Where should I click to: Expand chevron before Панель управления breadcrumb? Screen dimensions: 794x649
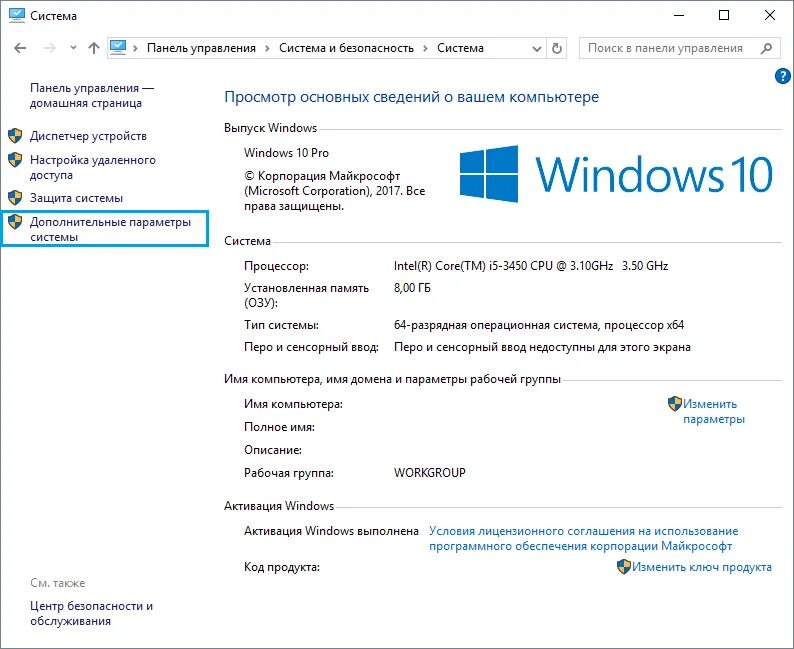[135, 48]
